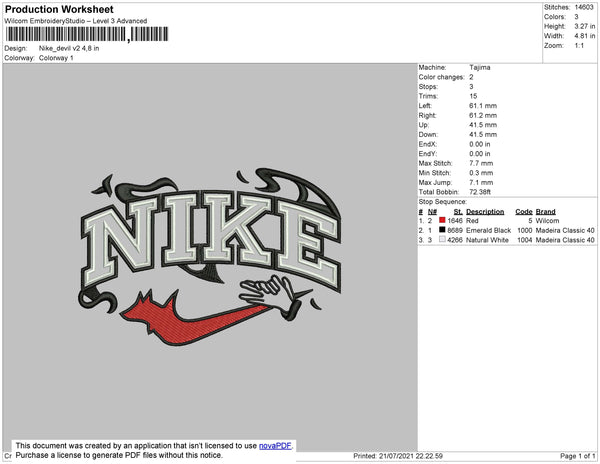This screenshot has height=464, width=600.
Task: Click the 'Purchase a license' notice line
Action: tap(119, 455)
